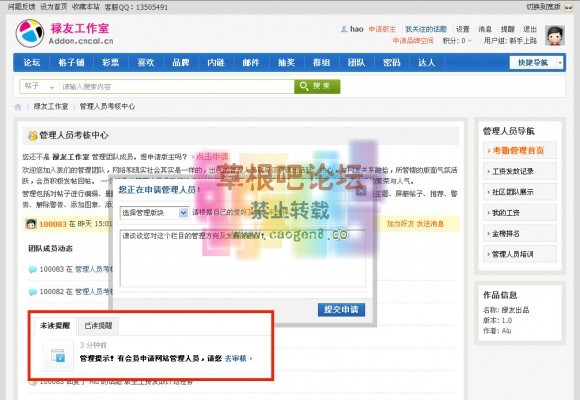Screen dimensions: 580x400
Task: Open the 邮件 nav item
Action: click(251, 63)
